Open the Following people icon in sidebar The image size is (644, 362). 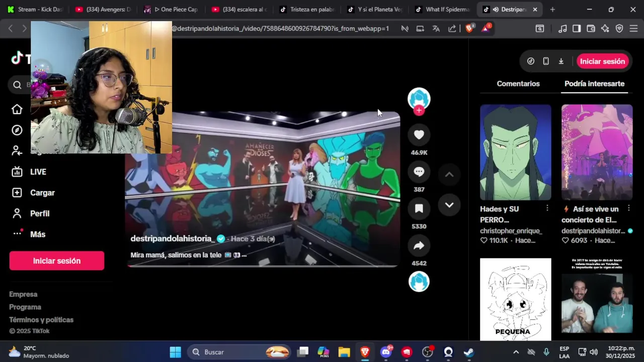tap(17, 151)
